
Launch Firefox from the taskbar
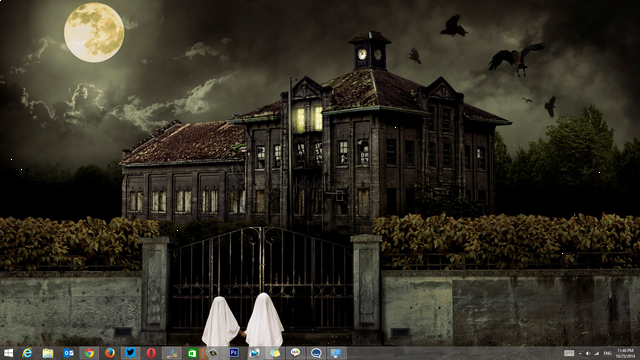(x=109, y=353)
